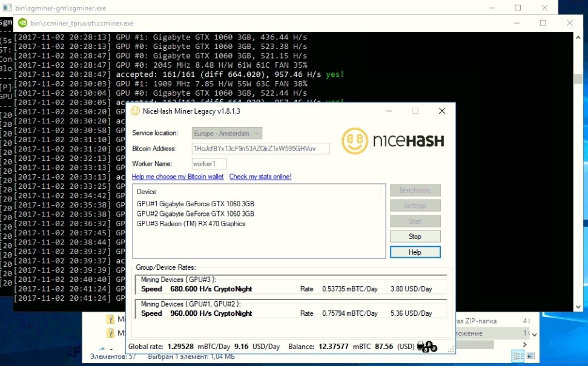Screen dimensions: 588x366
Task: Close the ccminer.exe window
Action: [x=570, y=23]
